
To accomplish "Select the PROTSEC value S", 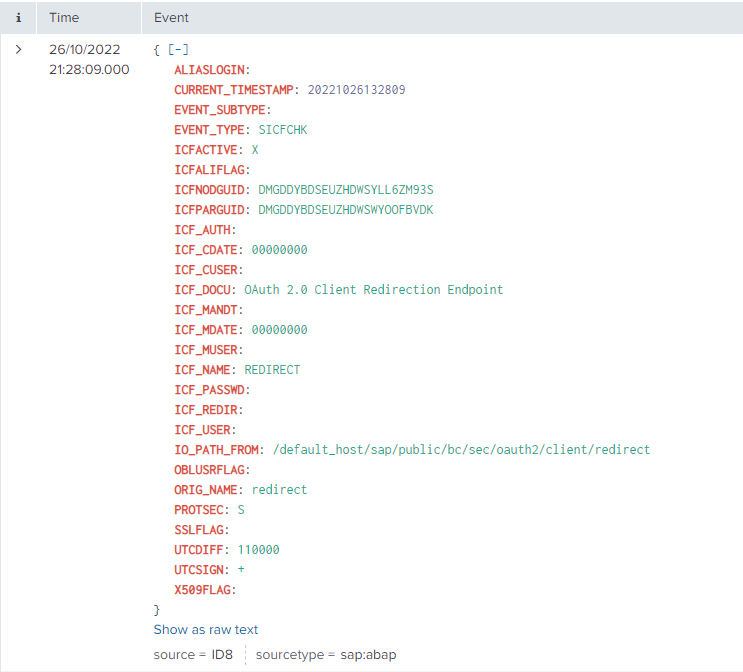I will click(x=241, y=509).
